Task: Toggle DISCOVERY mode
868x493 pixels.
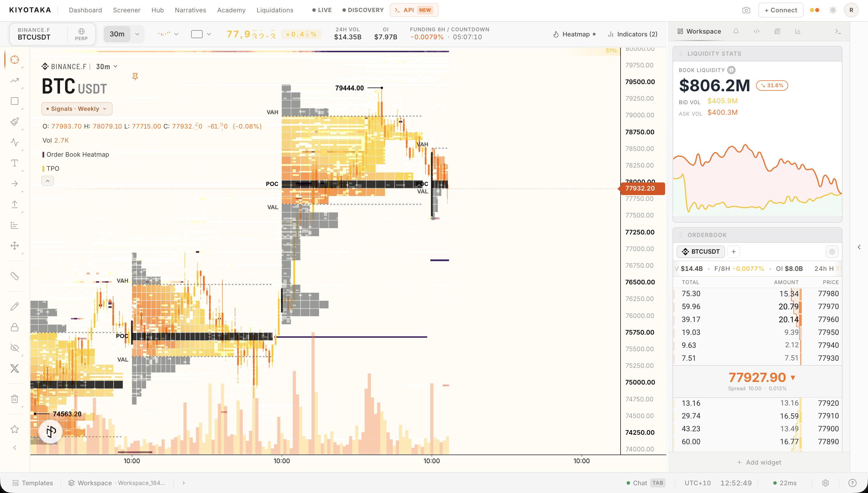Action: pyautogui.click(x=363, y=10)
